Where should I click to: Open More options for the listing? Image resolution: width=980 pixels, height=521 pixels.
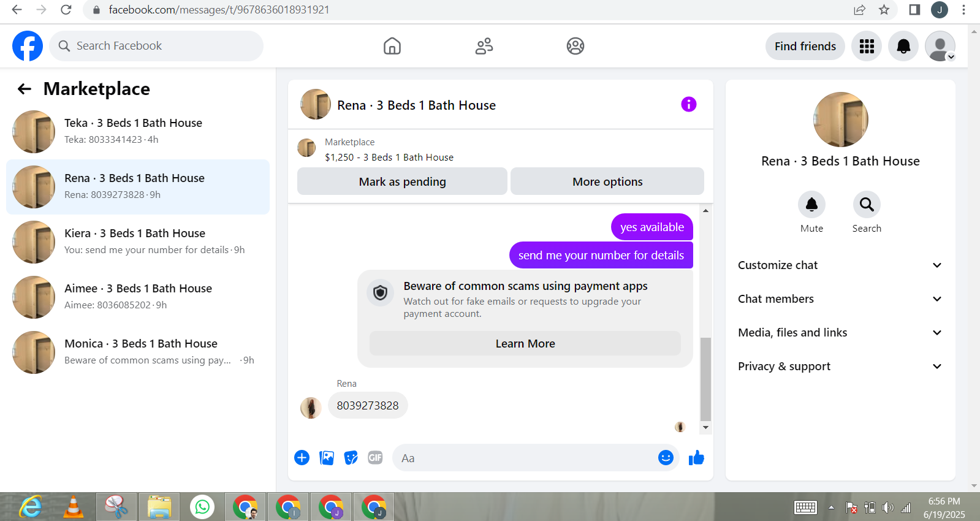(x=607, y=181)
